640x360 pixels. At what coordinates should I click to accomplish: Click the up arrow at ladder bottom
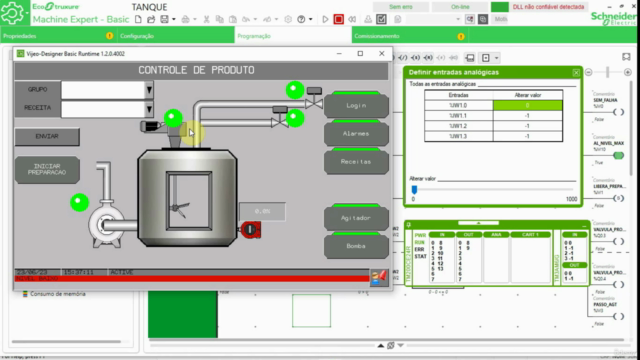pyautogui.click(x=380, y=346)
